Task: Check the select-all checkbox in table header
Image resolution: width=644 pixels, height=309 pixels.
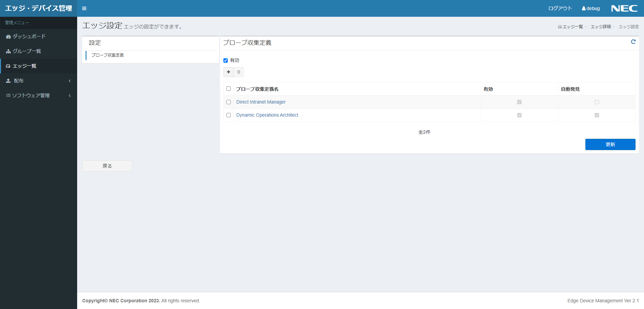Action: (228, 89)
